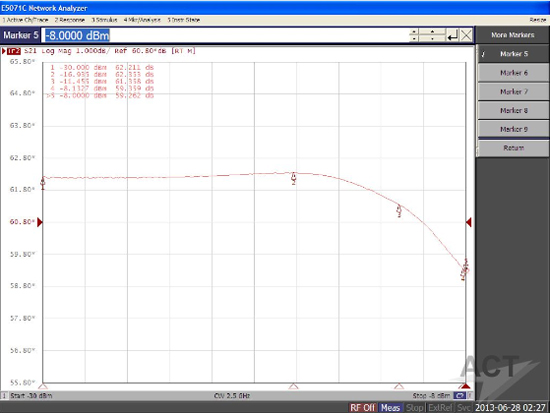The image size is (550, 413).
Task: Open the Response menu
Action: click(x=69, y=20)
